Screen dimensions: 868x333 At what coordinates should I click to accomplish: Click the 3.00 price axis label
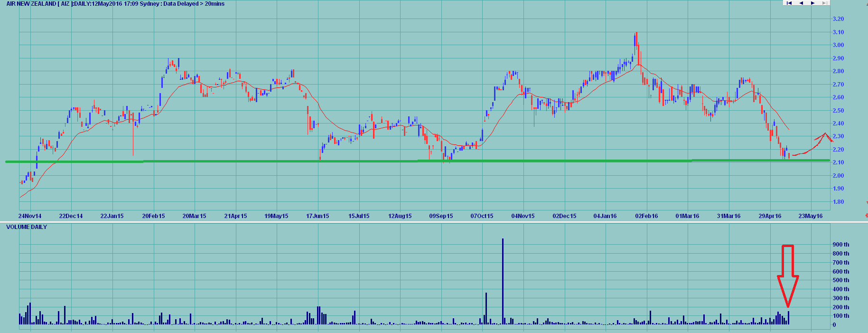(x=839, y=45)
